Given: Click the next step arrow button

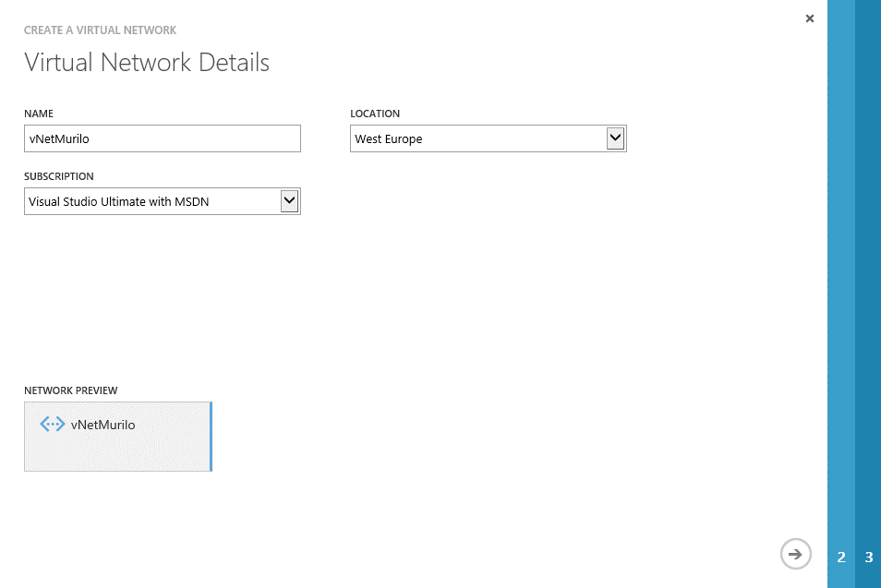Looking at the screenshot, I should 795,554.
